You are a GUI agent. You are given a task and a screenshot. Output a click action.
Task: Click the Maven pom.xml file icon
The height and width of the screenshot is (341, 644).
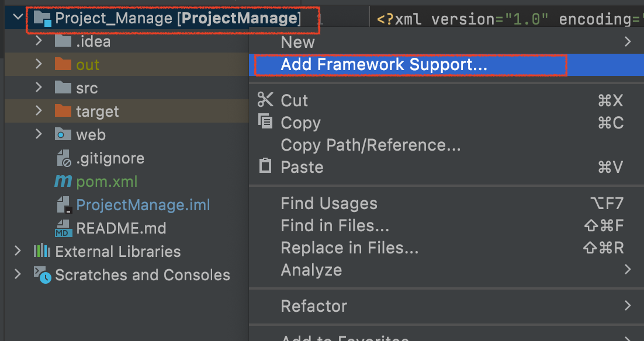(x=63, y=182)
